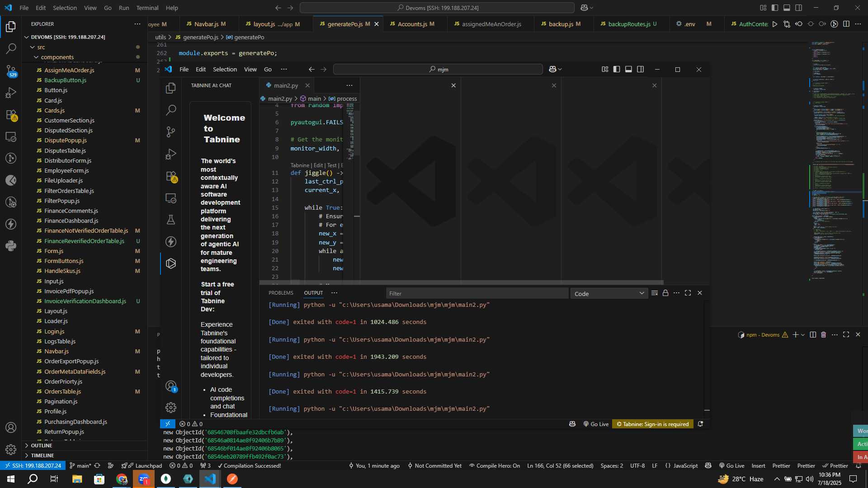Open Run and Debug in the mjm window
This screenshot has height=488, width=868.
pyautogui.click(x=171, y=154)
